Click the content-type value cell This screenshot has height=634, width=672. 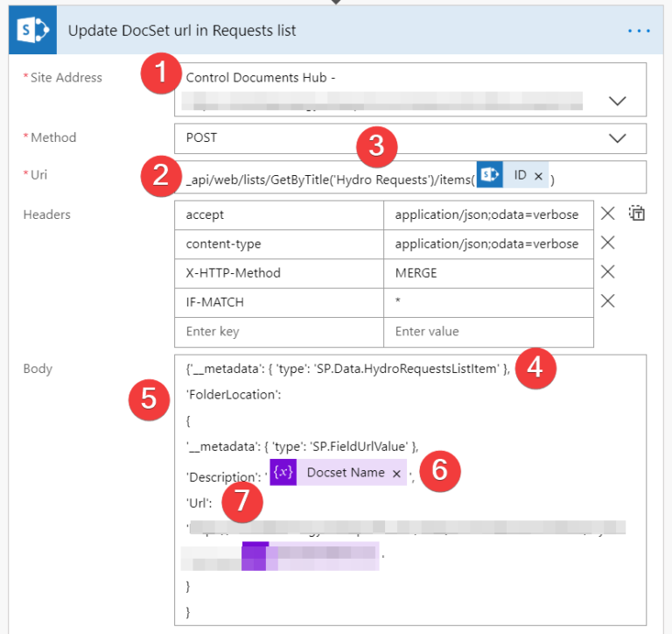coord(488,244)
